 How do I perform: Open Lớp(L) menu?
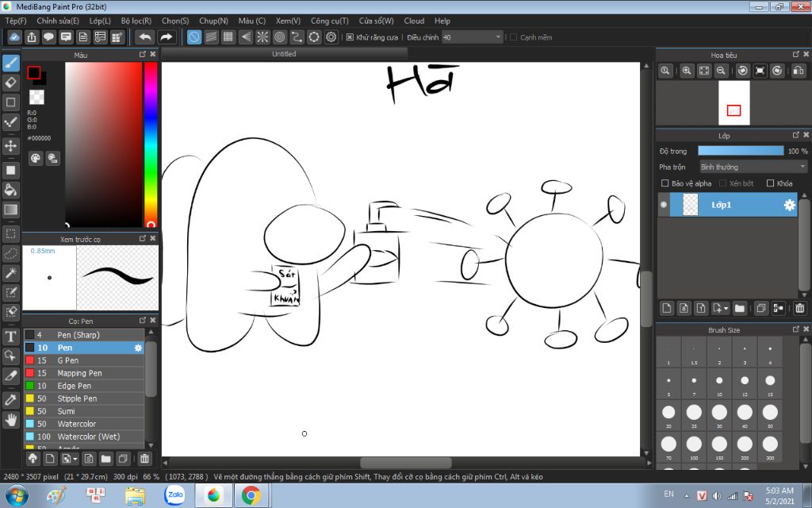coord(100,21)
